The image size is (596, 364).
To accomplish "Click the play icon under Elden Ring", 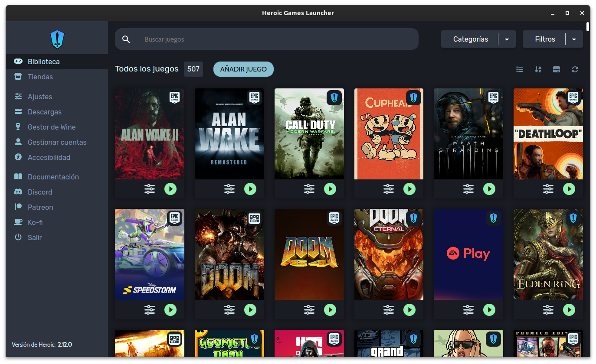I will click(x=569, y=309).
